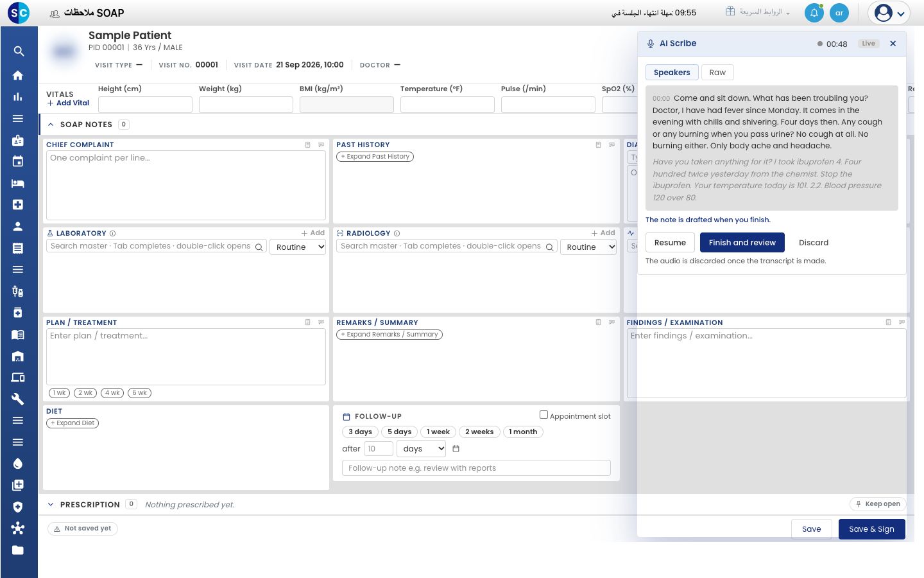The height and width of the screenshot is (578, 924).
Task: Open the calendar icon in the sidebar
Action: (18, 161)
